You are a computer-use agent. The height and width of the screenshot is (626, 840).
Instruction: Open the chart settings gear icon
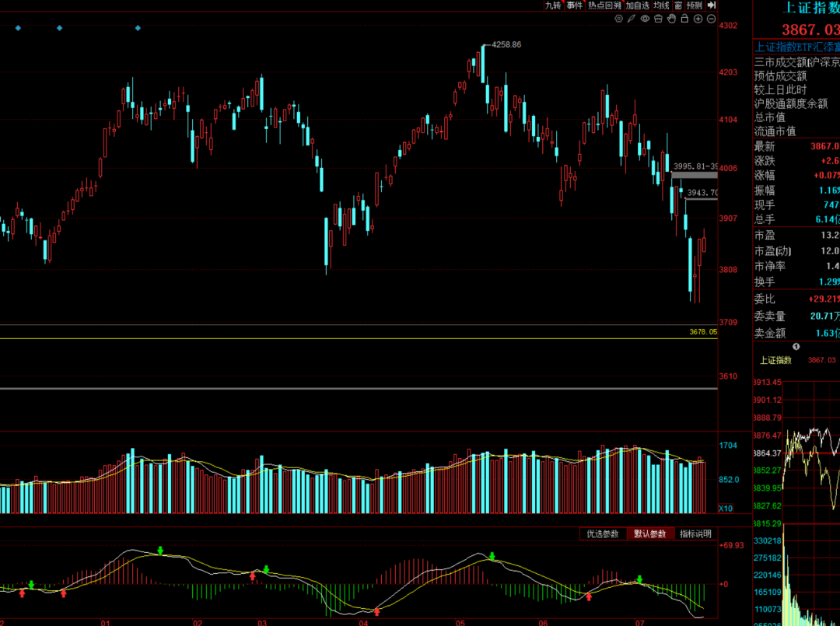pyautogui.click(x=619, y=19)
